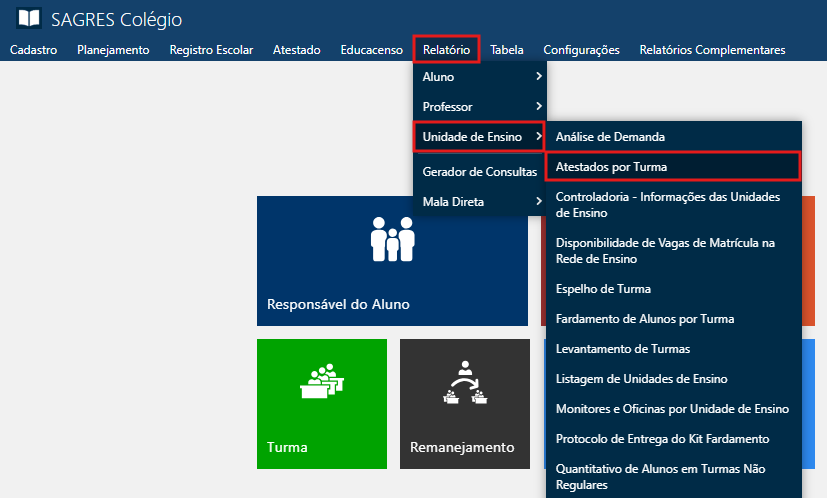Open Gerador de Consultas
Screen dimensions: 827x498
coord(479,172)
